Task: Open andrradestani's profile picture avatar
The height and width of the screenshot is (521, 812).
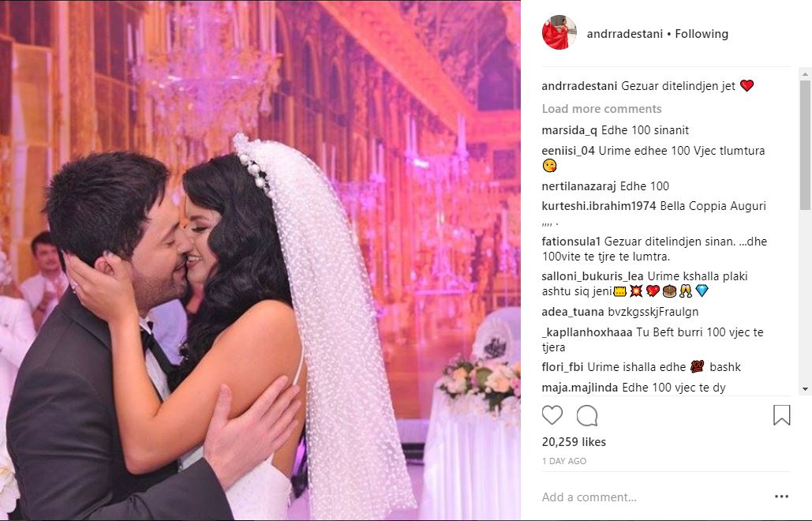Action: coord(559,32)
